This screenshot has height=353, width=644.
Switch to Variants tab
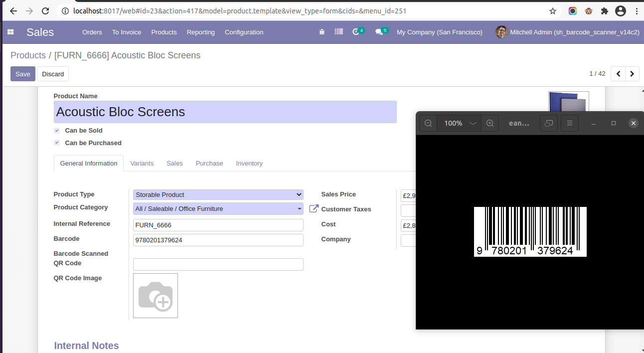click(x=142, y=163)
